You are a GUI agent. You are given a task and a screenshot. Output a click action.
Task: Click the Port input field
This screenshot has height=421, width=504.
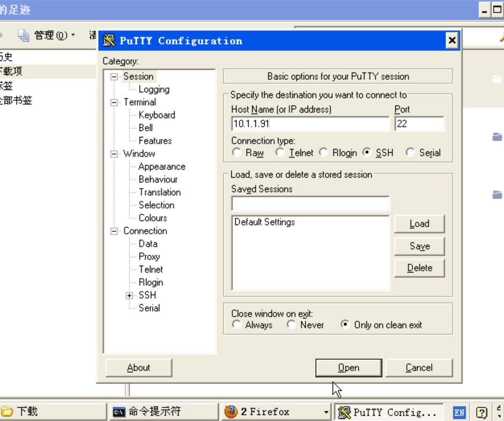(x=419, y=124)
